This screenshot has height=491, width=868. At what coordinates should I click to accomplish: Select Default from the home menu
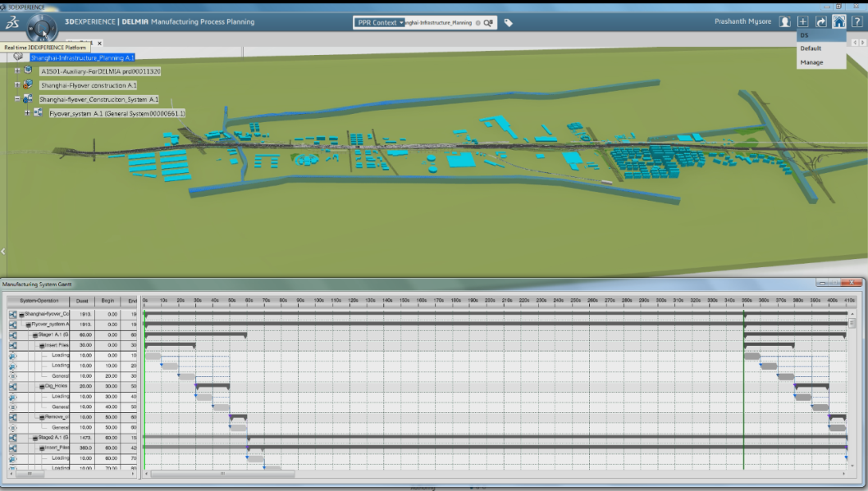point(811,48)
